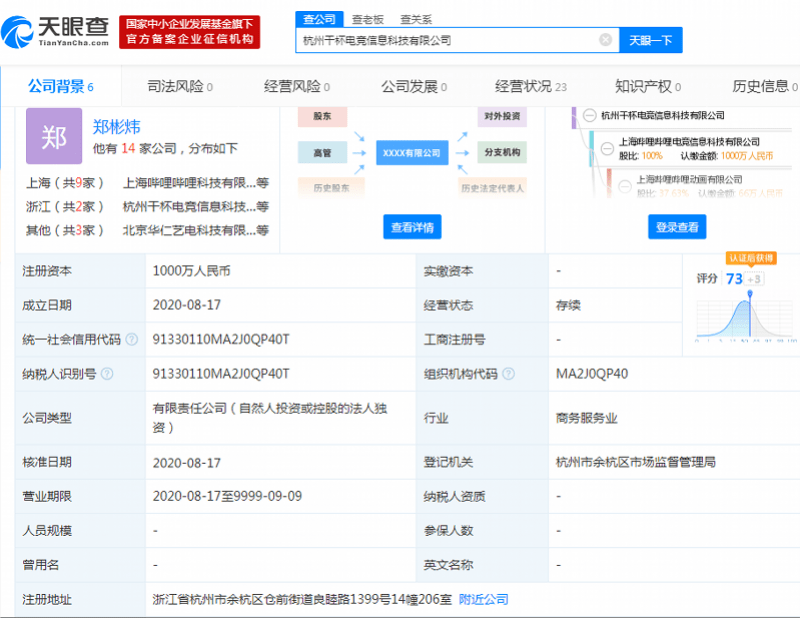Open the 附近公司 link
This screenshot has width=800, height=618.
tap(483, 599)
